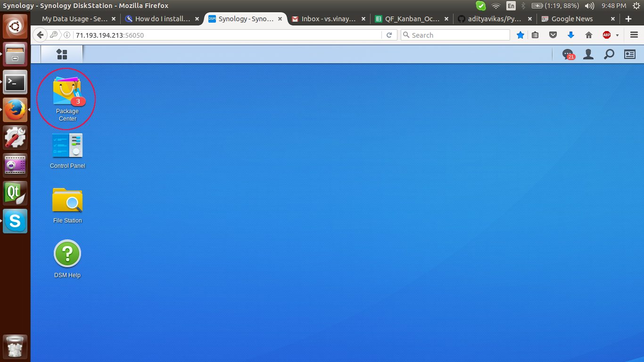Open the system session gear menu

(x=636, y=6)
